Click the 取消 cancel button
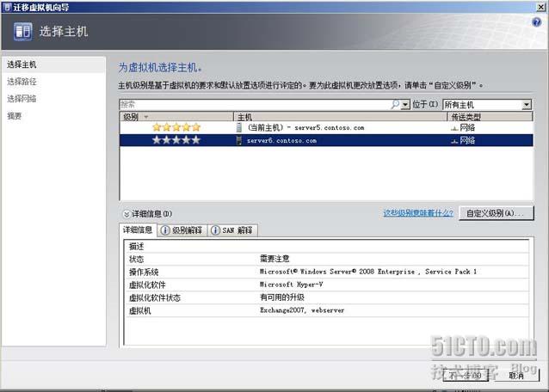 tap(516, 376)
